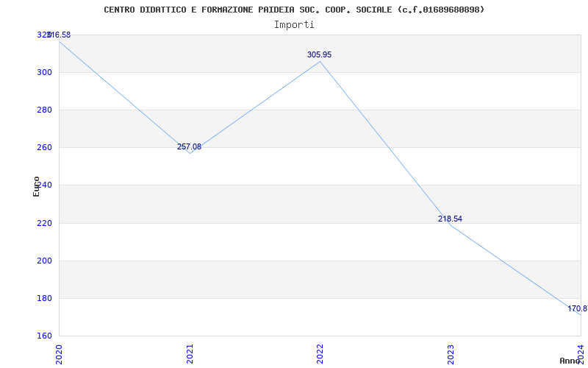Click the chart title CENTRO DIDATTICO E FORMAZIONE PAIDEIA
Image resolution: width=588 pixels, height=368 pixels.
[x=294, y=10]
